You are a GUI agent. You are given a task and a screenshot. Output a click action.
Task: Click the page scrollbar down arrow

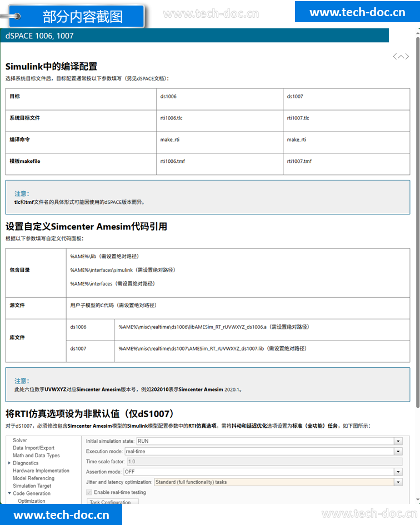(x=418, y=499)
